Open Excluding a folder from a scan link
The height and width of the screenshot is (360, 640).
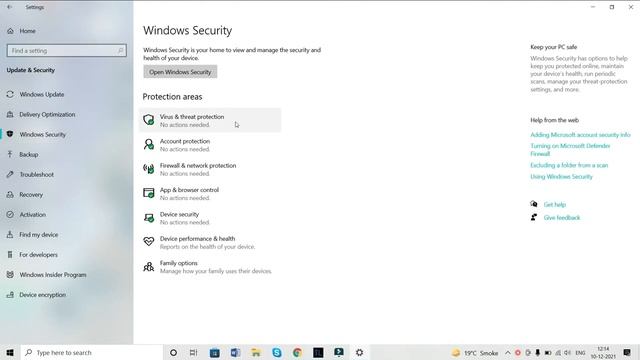(569, 165)
